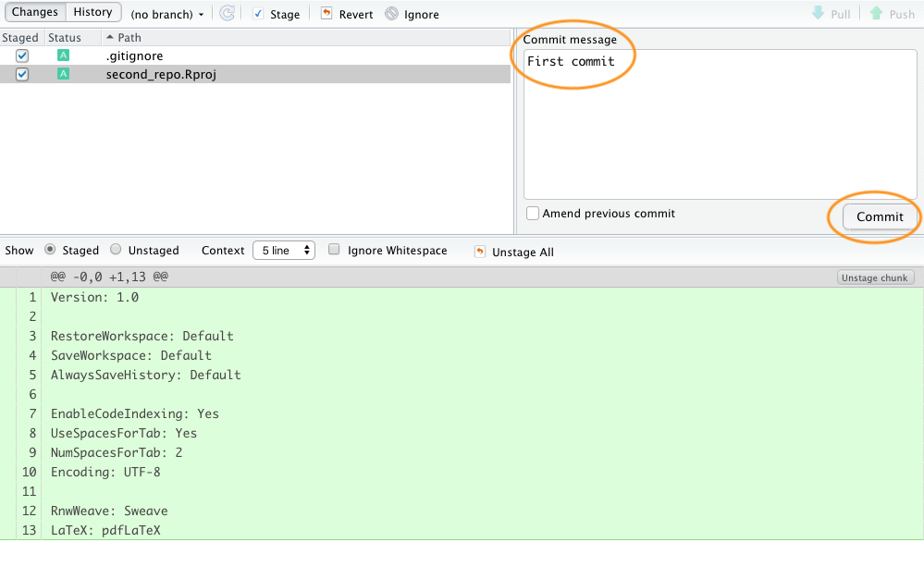Viewport: 924px width, 567px height.
Task: Enable Amend previous commit
Action: (533, 214)
